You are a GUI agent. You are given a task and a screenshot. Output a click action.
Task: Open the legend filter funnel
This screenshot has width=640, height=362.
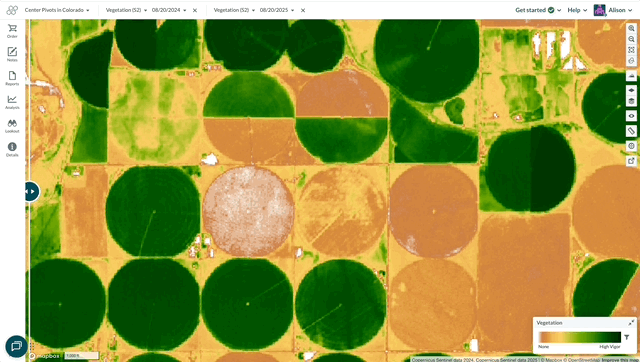tap(627, 337)
